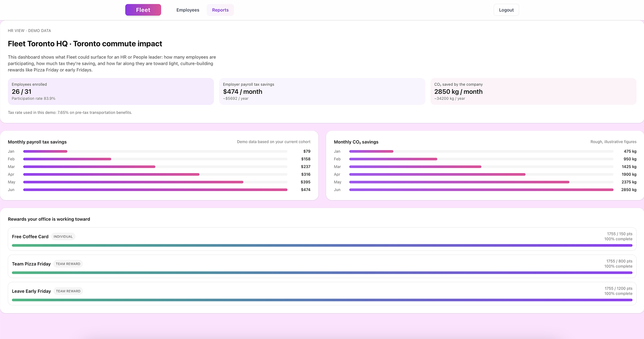
Task: Click the Fleet logo button
Action: coord(143,10)
